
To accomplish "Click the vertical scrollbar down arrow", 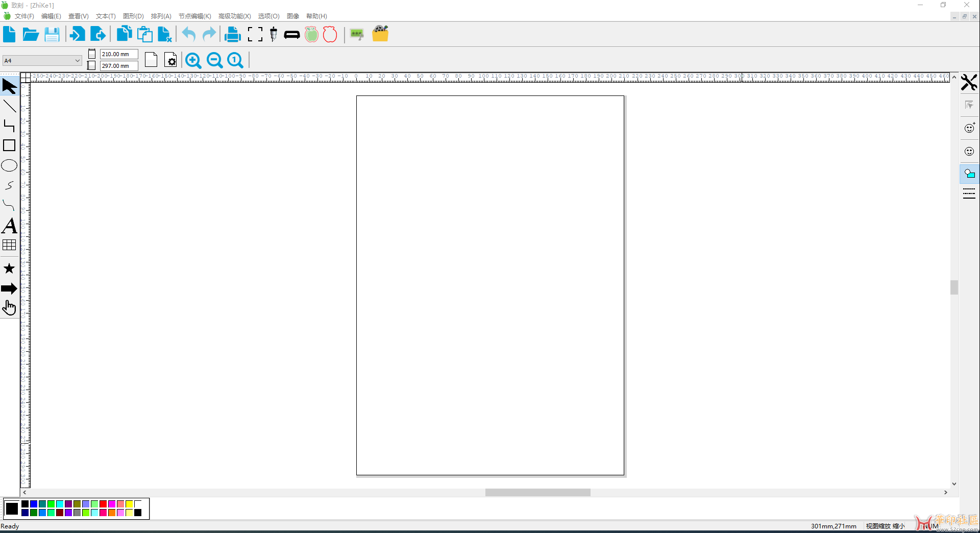I will (954, 484).
